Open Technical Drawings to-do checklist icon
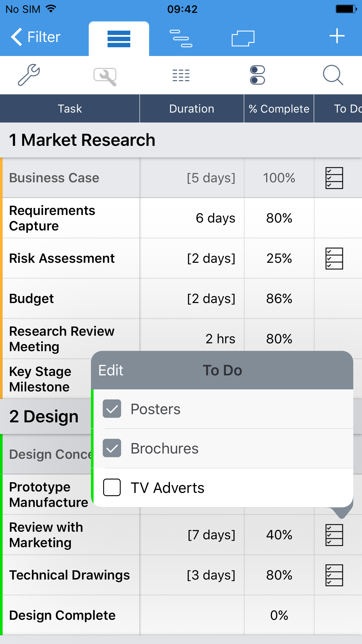The height and width of the screenshot is (644, 362). tap(334, 575)
